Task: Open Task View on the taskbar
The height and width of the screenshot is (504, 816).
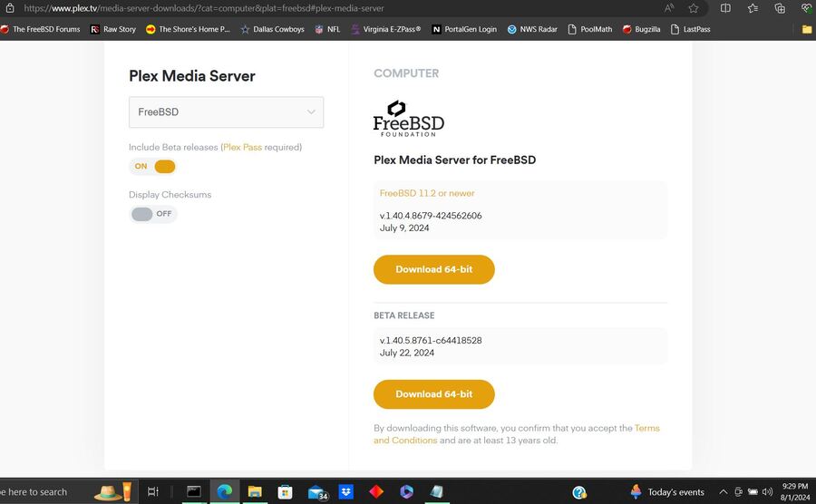Action: (152, 491)
